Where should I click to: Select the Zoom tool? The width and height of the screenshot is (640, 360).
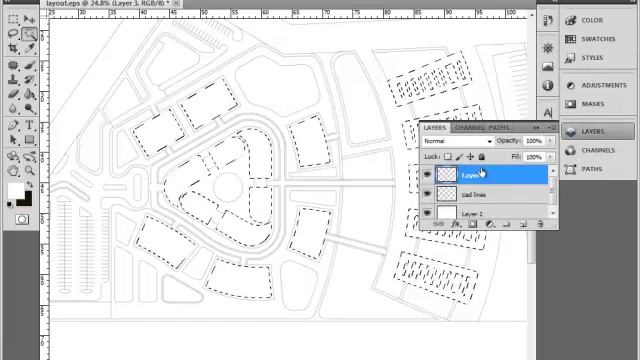coord(29,171)
